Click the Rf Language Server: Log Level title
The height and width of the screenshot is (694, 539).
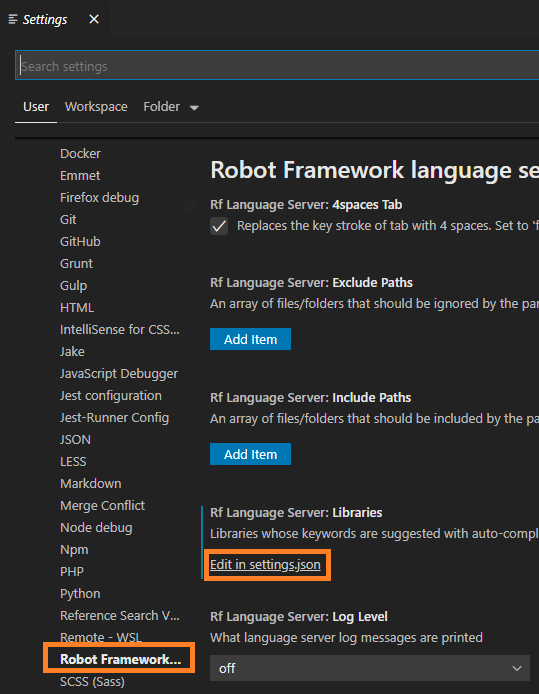[x=299, y=617]
